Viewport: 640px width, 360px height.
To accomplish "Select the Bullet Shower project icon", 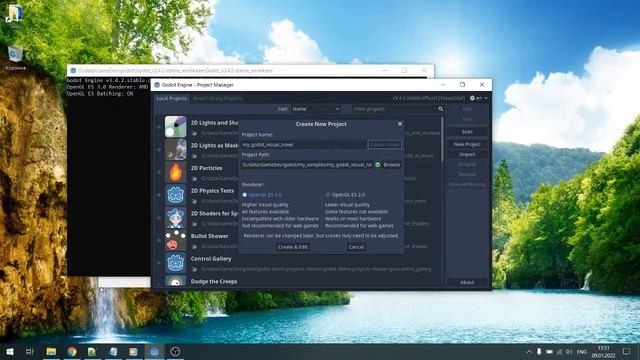I will coord(176,240).
